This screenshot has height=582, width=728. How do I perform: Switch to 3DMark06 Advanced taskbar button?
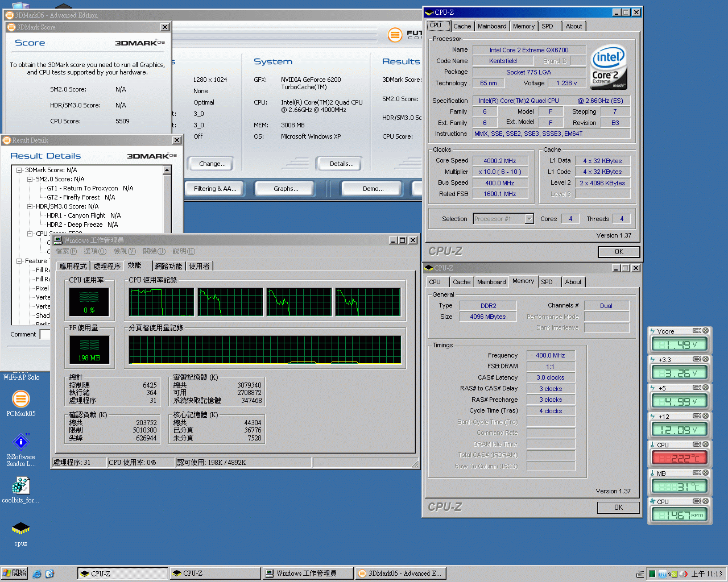coord(400,573)
